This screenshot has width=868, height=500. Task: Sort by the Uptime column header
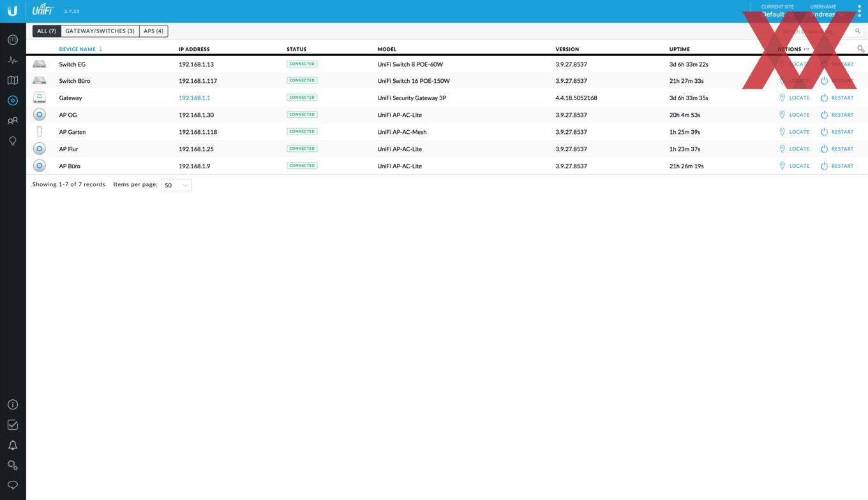pyautogui.click(x=680, y=49)
